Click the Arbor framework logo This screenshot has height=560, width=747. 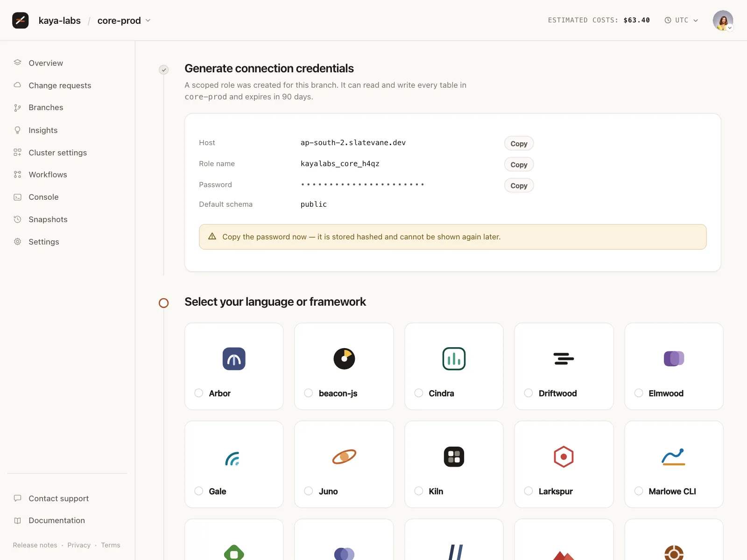(x=234, y=359)
